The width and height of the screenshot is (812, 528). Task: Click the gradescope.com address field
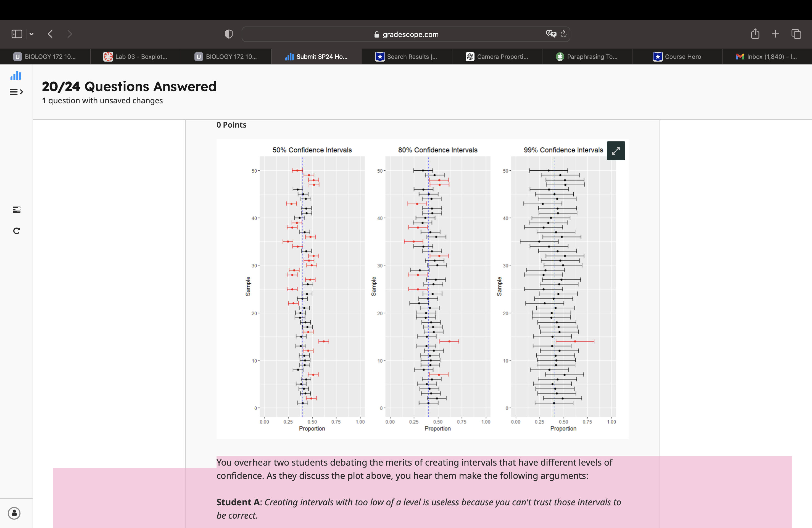coord(406,35)
